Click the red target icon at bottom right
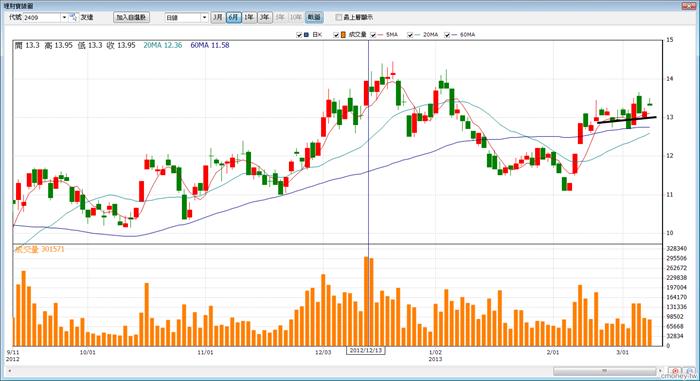The image size is (700, 381). coord(675,371)
